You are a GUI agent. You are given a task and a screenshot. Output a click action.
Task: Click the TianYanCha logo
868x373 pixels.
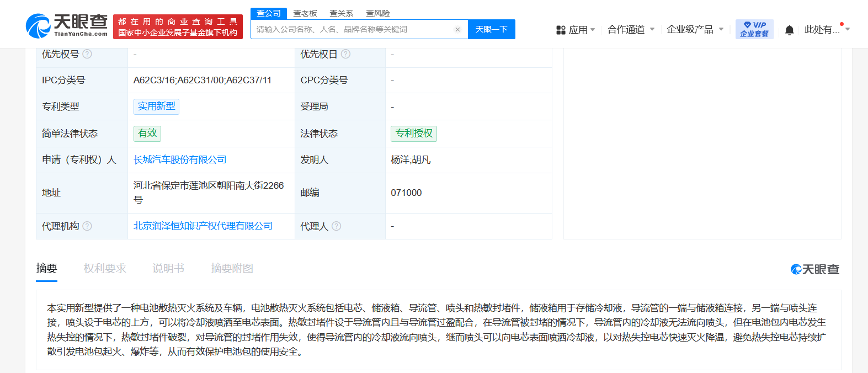(x=67, y=25)
